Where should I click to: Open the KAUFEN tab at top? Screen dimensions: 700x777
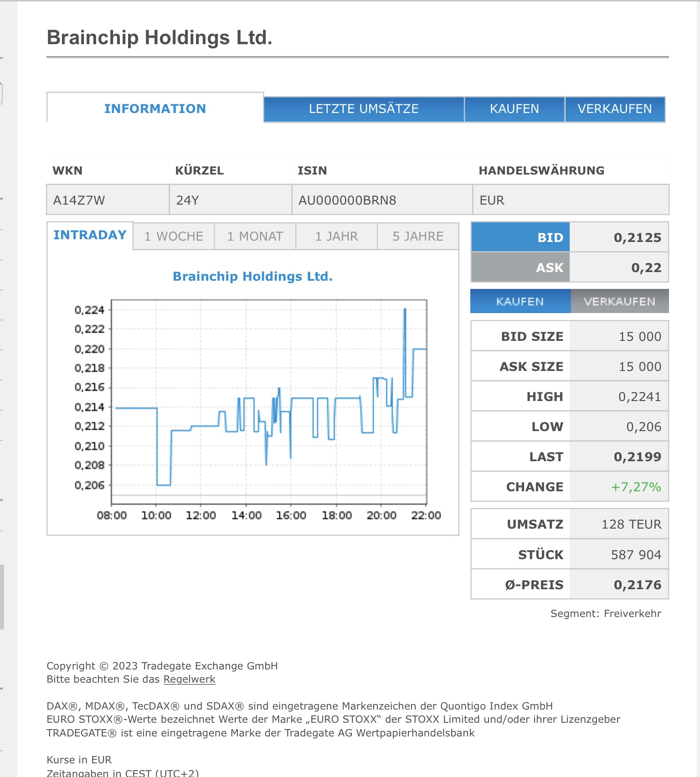pos(515,109)
